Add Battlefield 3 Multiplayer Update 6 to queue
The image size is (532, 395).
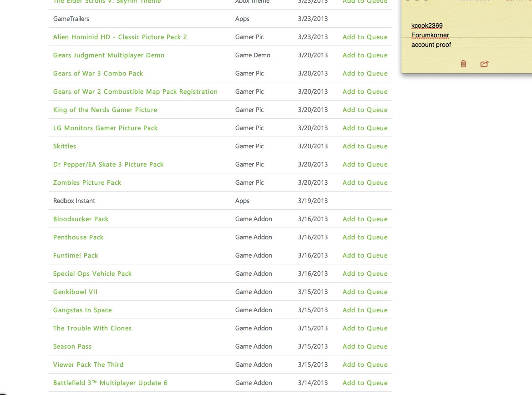pos(365,383)
